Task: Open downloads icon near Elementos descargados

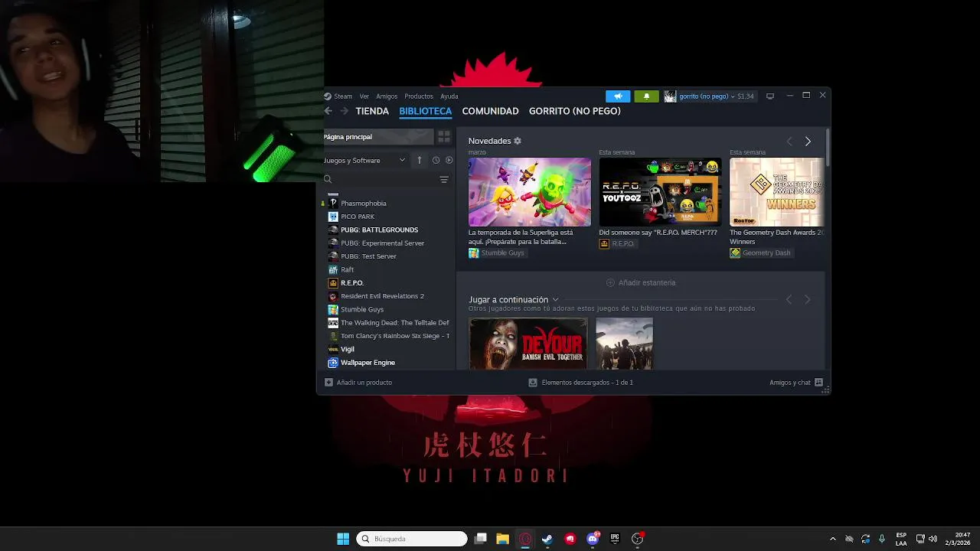Action: click(533, 382)
